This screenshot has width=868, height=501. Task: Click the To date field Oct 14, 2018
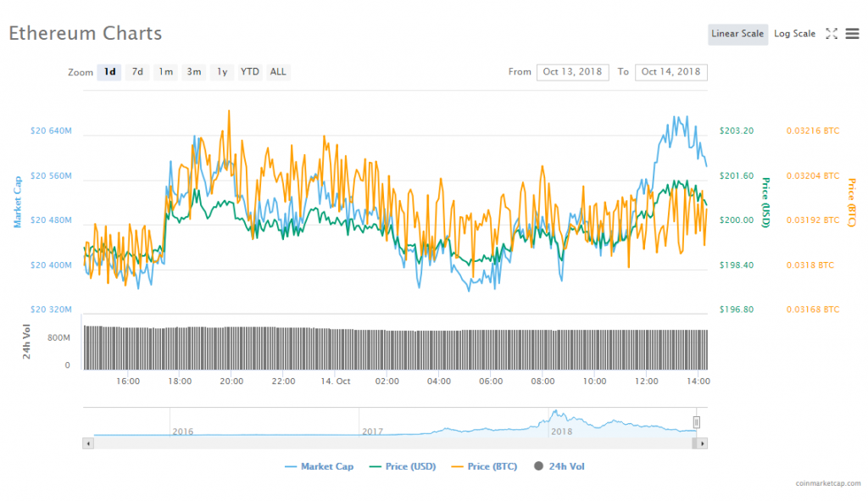click(x=670, y=72)
